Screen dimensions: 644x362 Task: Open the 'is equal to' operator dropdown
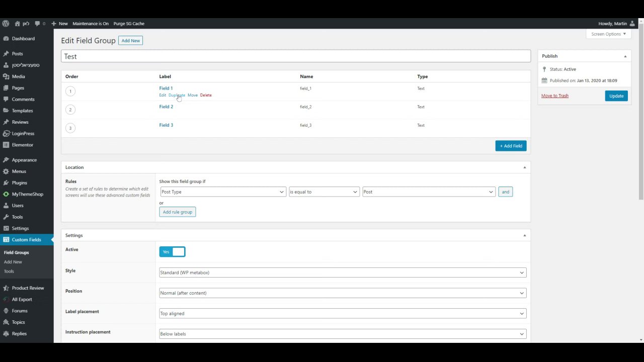pyautogui.click(x=324, y=192)
